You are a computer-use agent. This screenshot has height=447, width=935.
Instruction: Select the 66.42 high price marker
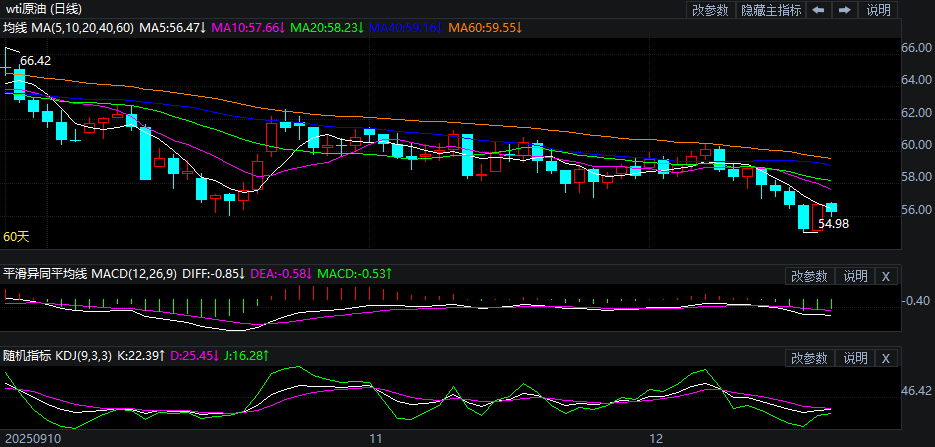(x=35, y=61)
